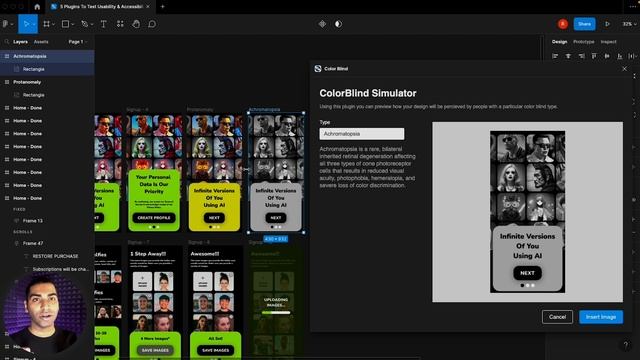This screenshot has width=640, height=360.
Task: Click the Create component icon
Action: (x=322, y=24)
